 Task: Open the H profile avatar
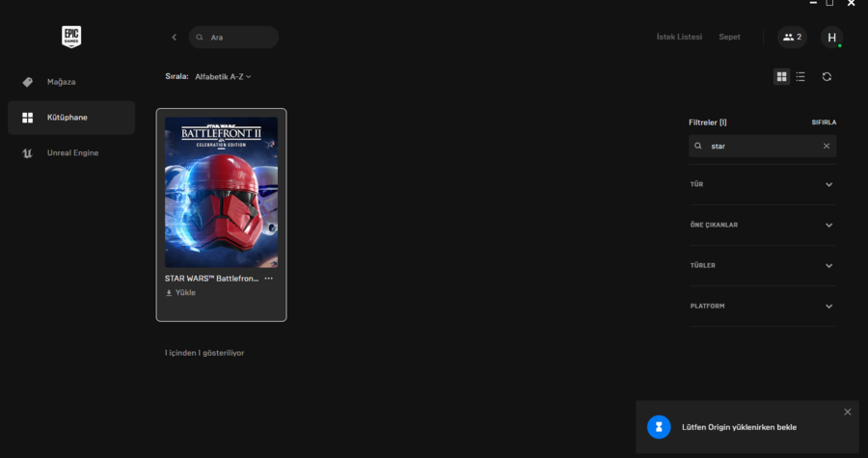click(x=831, y=37)
